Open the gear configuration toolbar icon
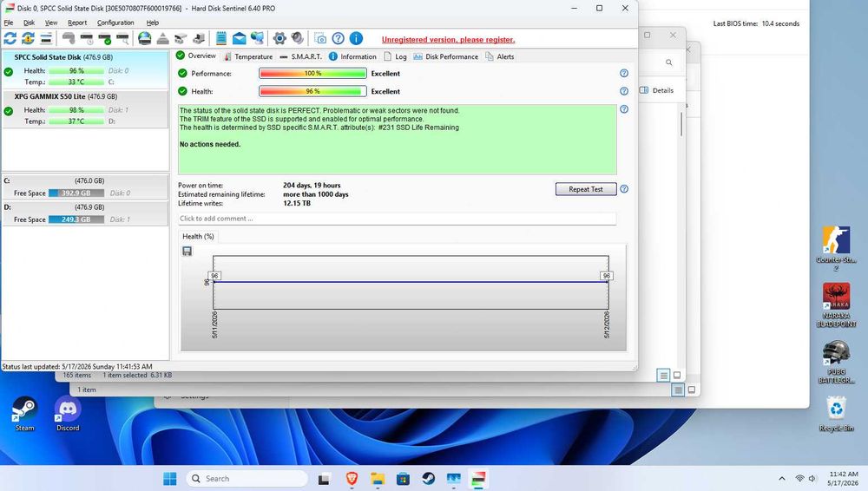 [279, 38]
